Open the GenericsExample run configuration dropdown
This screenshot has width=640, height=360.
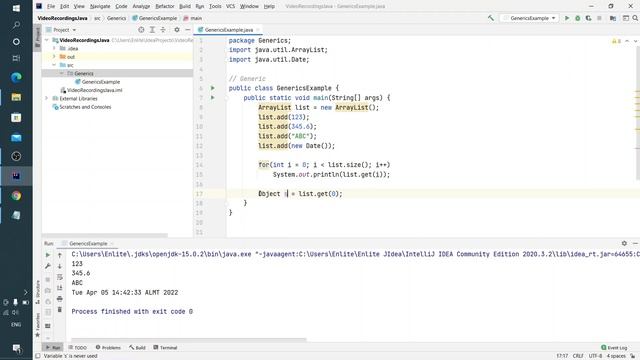point(529,18)
